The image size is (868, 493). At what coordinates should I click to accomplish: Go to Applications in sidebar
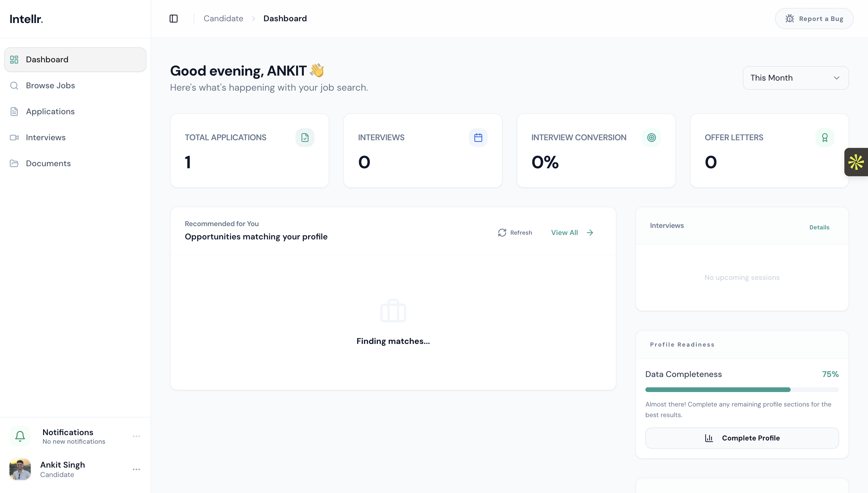click(50, 111)
